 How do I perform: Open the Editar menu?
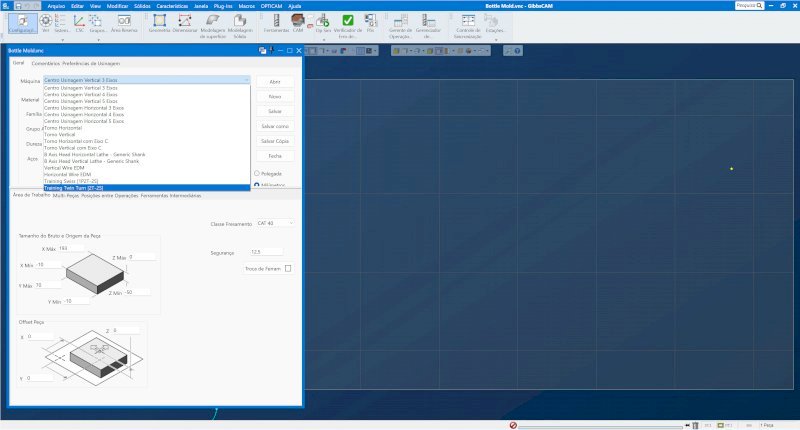(77, 6)
